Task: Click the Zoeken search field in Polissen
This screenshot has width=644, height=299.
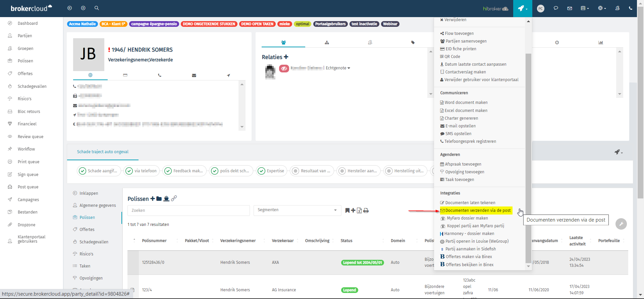Action: point(189,211)
